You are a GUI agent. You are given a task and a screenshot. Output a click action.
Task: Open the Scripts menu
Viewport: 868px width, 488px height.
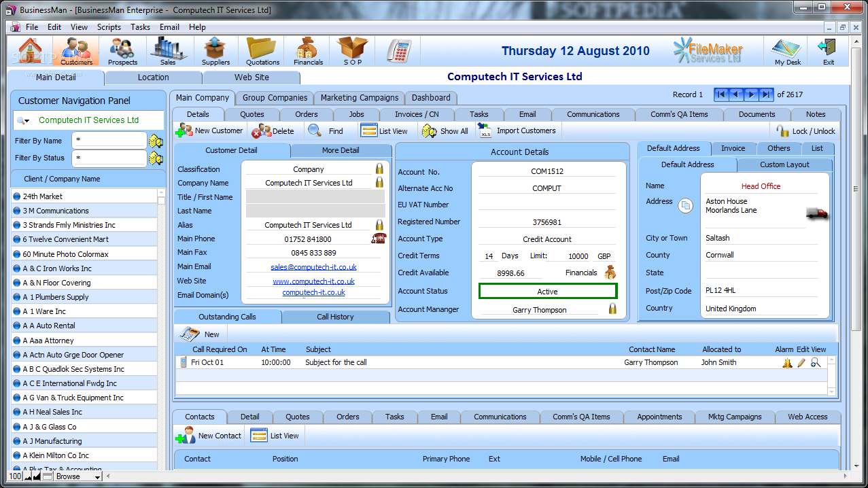pos(109,27)
